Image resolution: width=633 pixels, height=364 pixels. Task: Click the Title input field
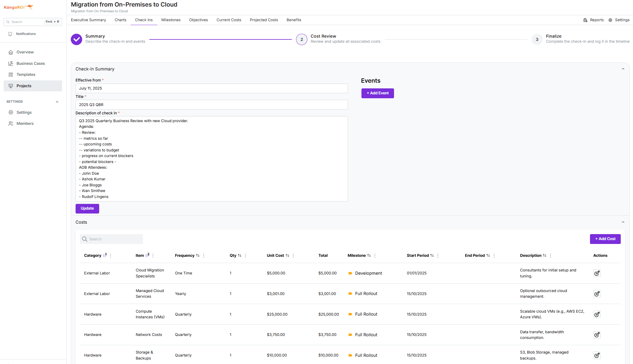[x=211, y=105]
